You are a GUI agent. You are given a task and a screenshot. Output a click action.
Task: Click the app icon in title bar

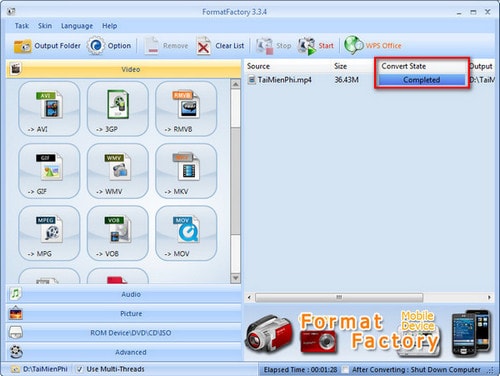(x=11, y=12)
